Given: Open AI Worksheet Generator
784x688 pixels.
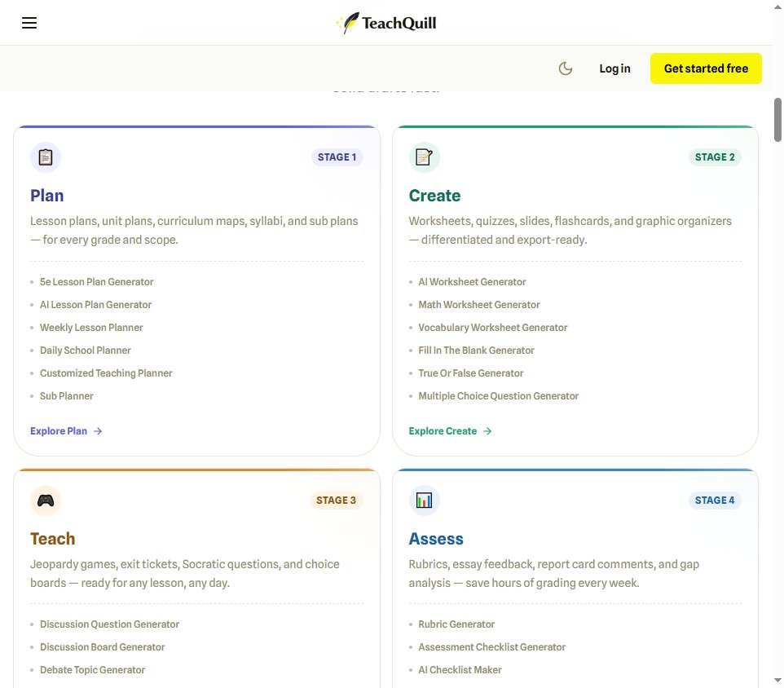Looking at the screenshot, I should click(472, 282).
